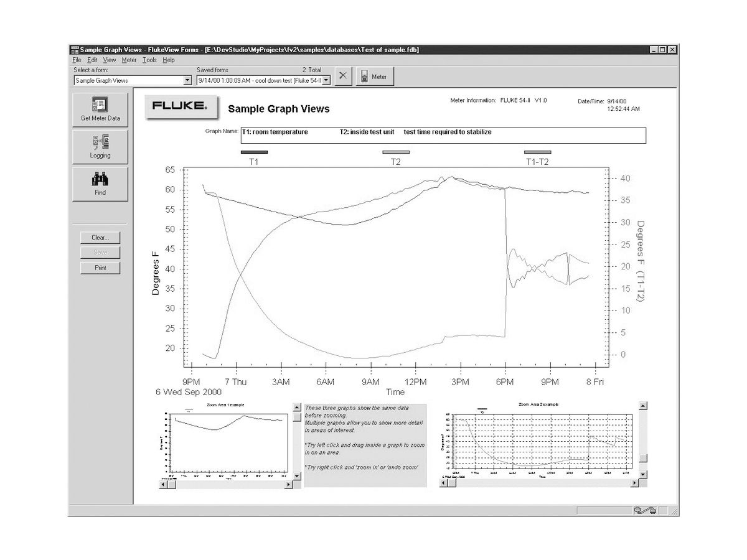This screenshot has height=560, width=747.
Task: Delete saved form with the X button
Action: [342, 77]
